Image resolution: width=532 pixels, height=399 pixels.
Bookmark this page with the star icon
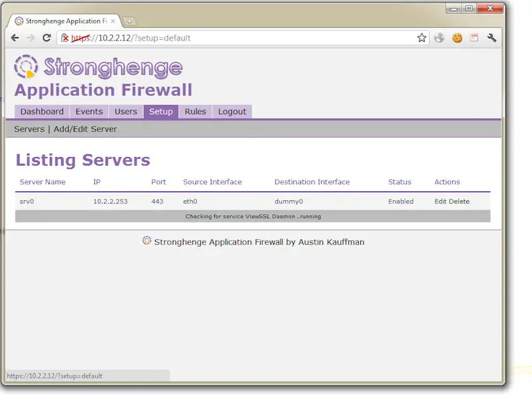[422, 38]
